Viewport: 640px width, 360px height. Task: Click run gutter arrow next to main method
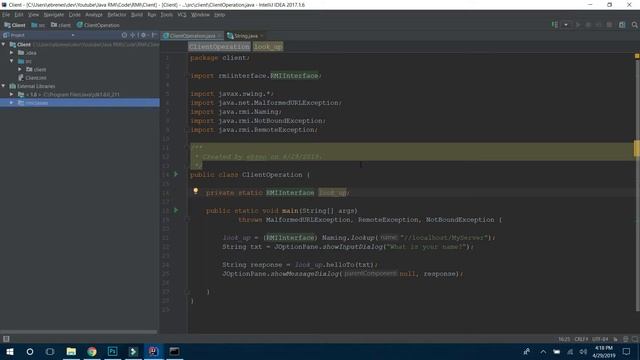176,210
